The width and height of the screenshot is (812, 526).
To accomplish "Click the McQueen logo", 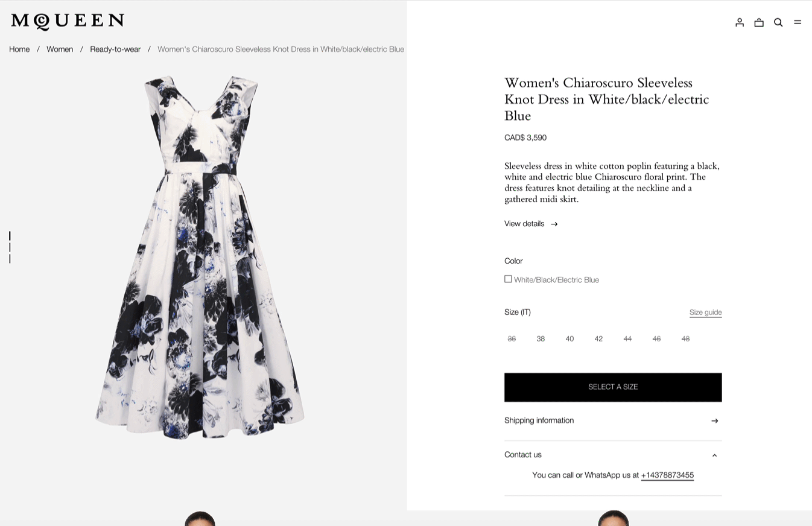I will (x=68, y=22).
